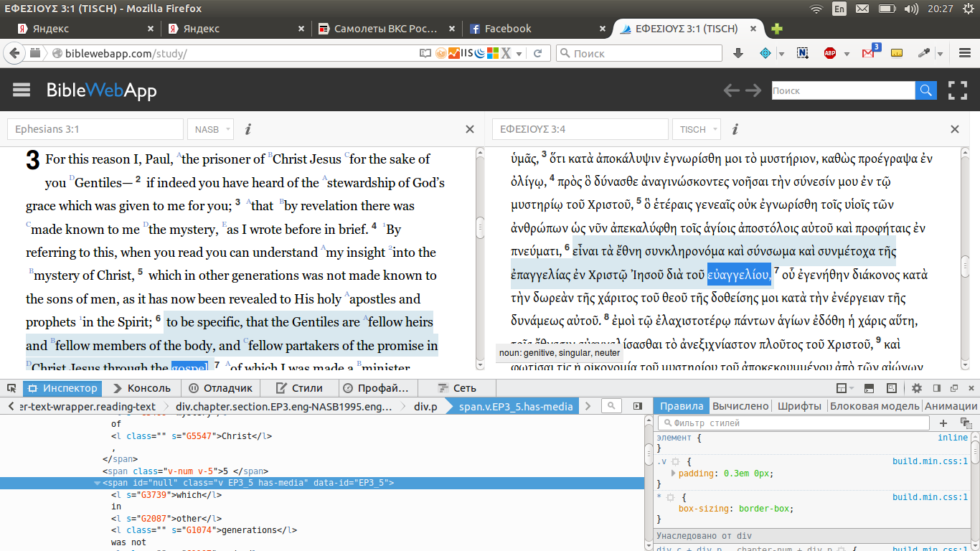Open a new tab with plus button

click(x=776, y=29)
